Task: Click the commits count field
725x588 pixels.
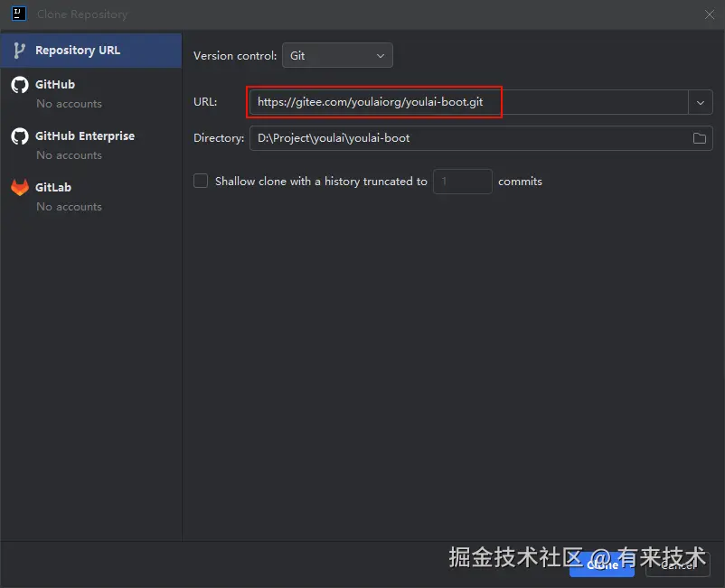Action: 462,181
